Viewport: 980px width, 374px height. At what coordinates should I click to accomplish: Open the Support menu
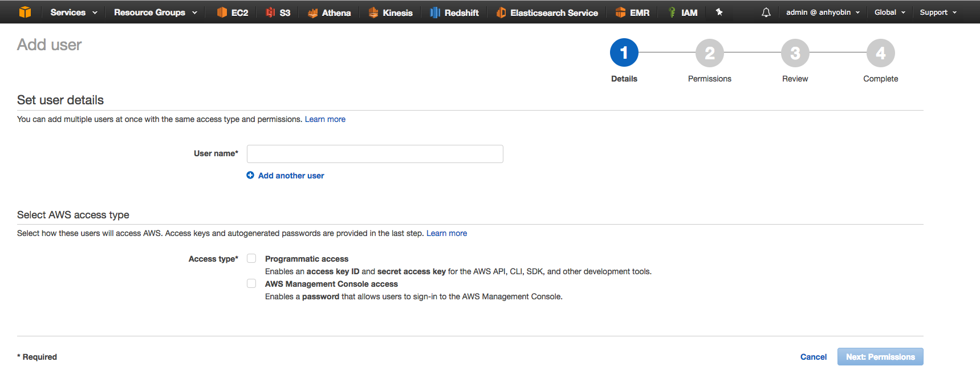(x=938, y=13)
